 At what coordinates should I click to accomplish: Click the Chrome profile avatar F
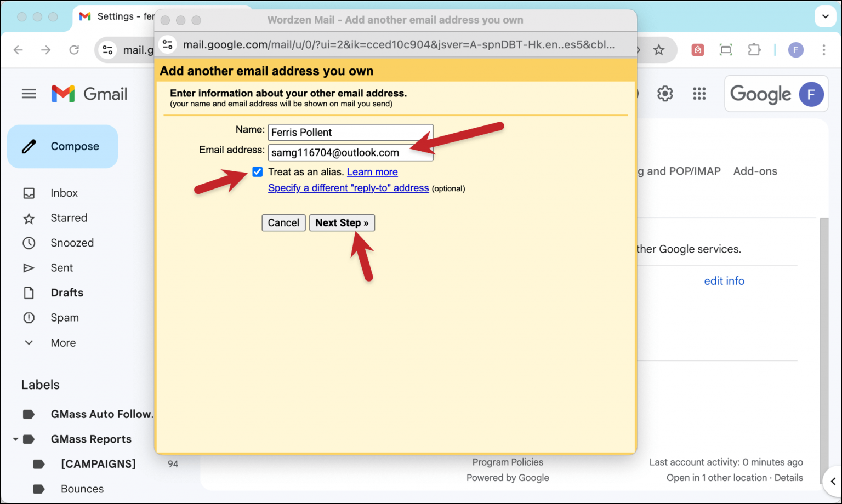pyautogui.click(x=795, y=49)
